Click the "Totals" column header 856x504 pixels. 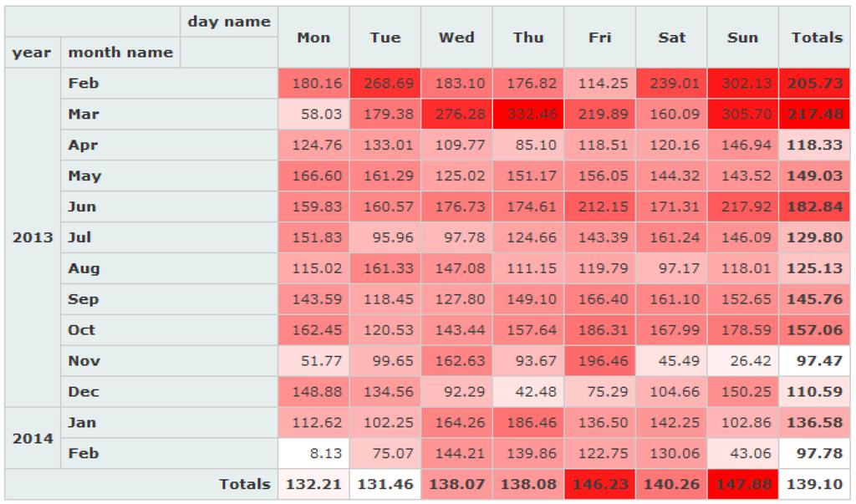[x=816, y=38]
